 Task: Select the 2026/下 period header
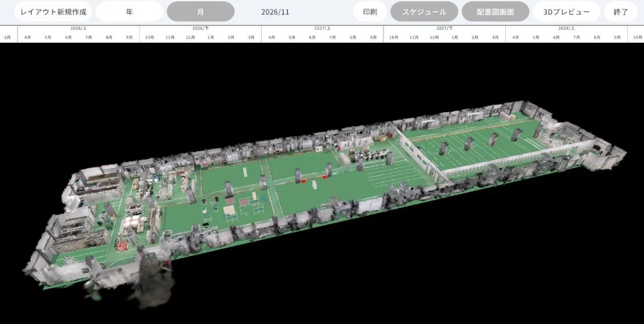(200, 28)
